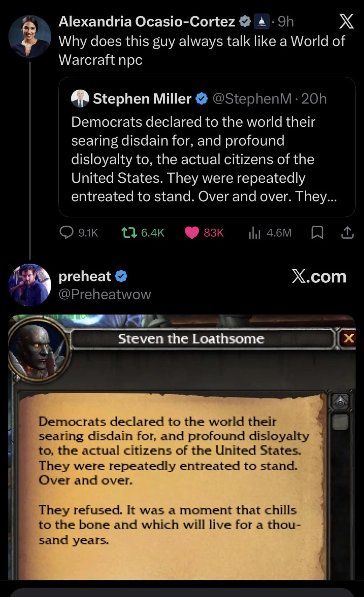Click the quest text scrollbar thumb
364x597 pixels.
(x=340, y=422)
